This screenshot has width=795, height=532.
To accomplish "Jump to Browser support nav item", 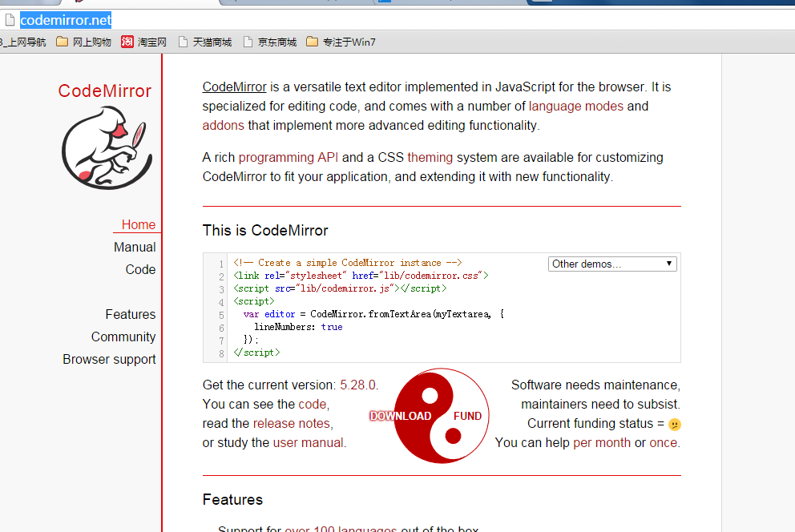I will click(x=109, y=359).
